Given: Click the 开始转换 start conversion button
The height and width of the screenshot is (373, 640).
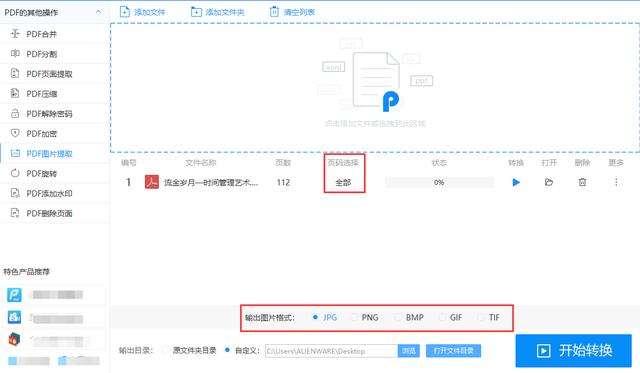Looking at the screenshot, I should (573, 351).
